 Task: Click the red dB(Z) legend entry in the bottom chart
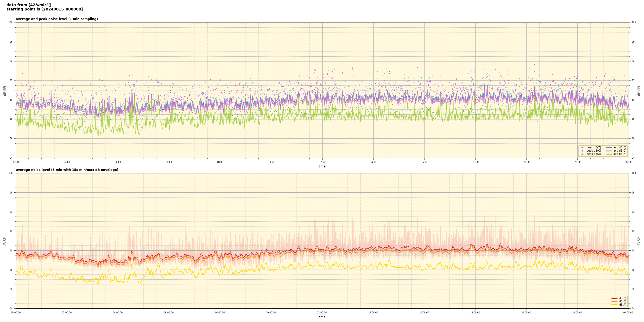614,298
